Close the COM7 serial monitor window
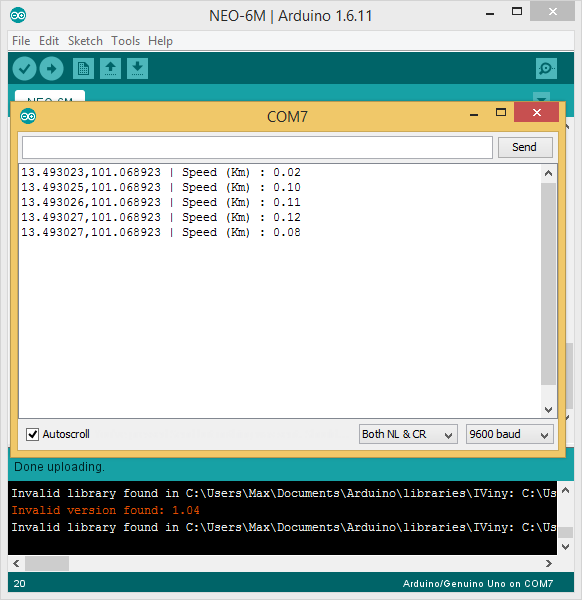 [x=536, y=112]
